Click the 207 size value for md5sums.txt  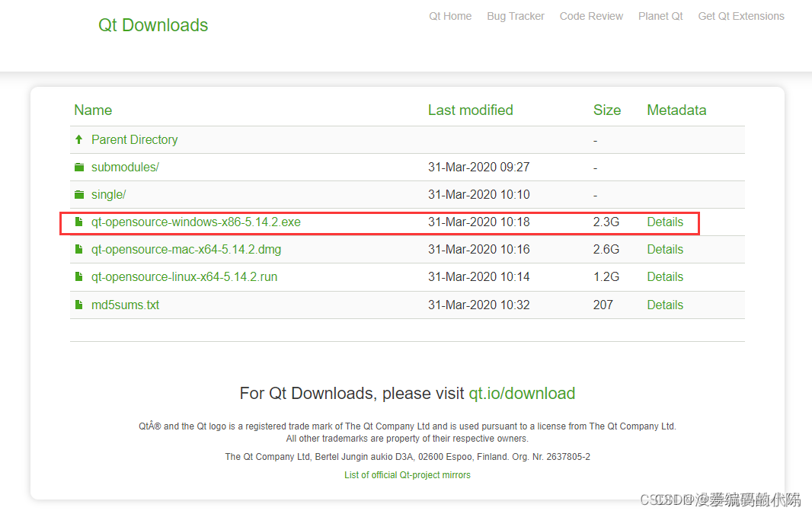(x=603, y=305)
